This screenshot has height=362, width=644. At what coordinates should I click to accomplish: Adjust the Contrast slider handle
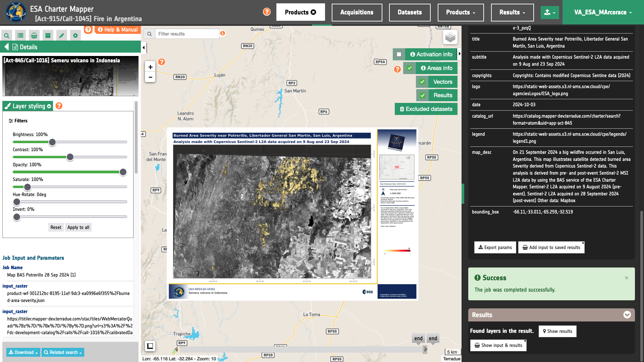tap(70, 157)
